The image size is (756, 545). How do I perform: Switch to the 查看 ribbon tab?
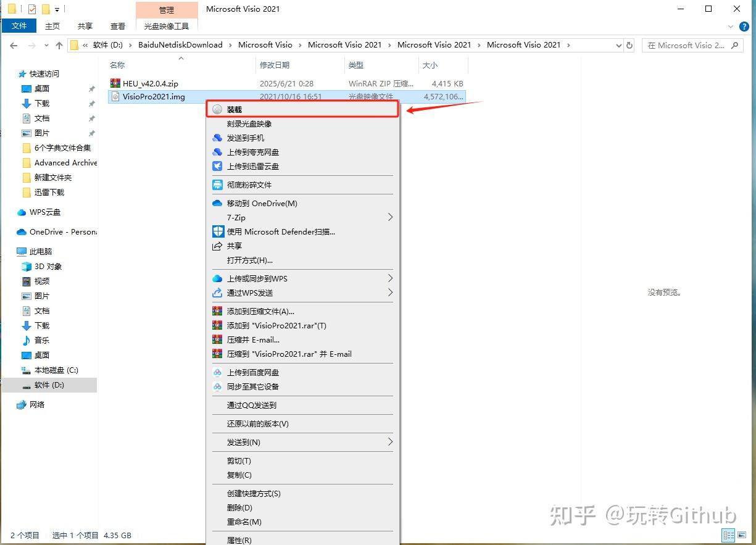117,26
